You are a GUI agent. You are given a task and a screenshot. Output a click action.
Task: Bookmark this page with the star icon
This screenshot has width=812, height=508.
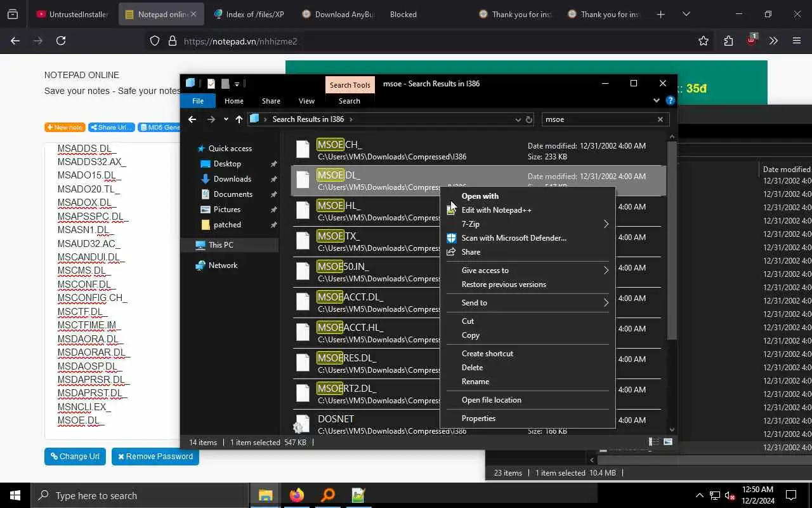[x=703, y=41]
